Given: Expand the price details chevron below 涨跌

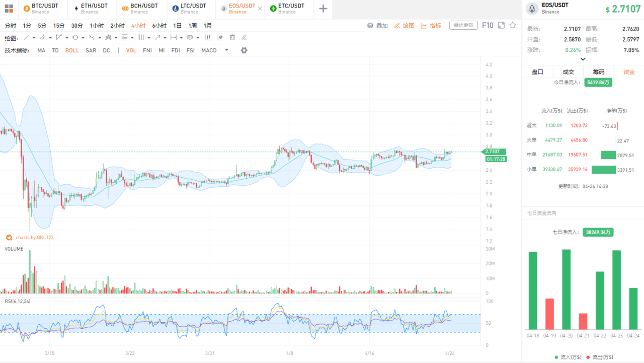Looking at the screenshot, I should pos(583,59).
